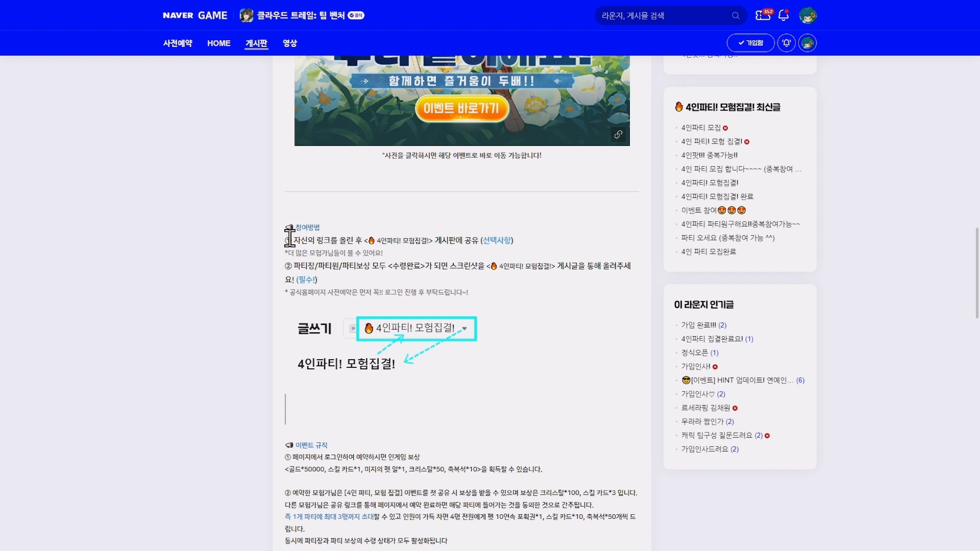Click the search magnifier icon
This screenshot has width=980, height=551.
tap(736, 16)
